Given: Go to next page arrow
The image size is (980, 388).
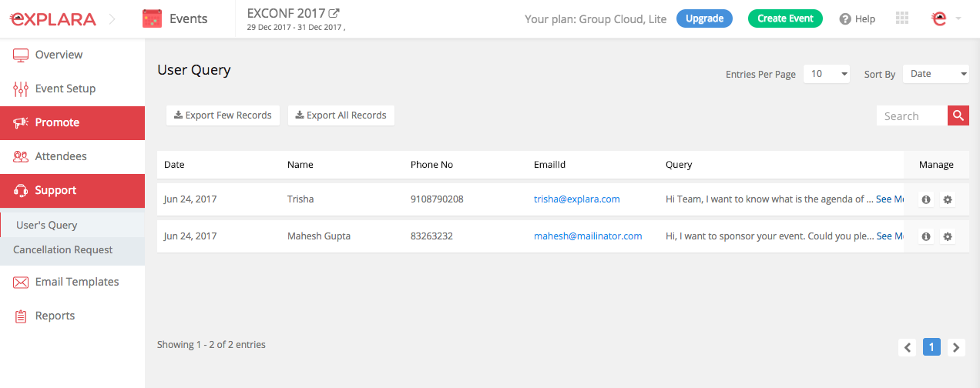Looking at the screenshot, I should tap(956, 347).
